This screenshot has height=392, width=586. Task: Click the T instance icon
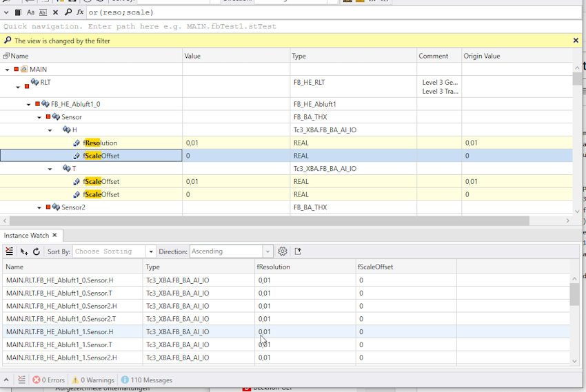coord(66,168)
